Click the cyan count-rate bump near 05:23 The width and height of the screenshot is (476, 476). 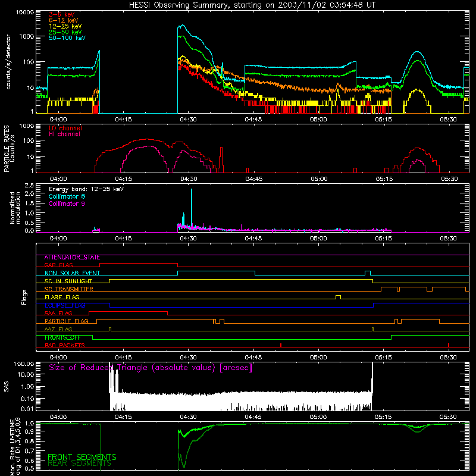coord(418,52)
